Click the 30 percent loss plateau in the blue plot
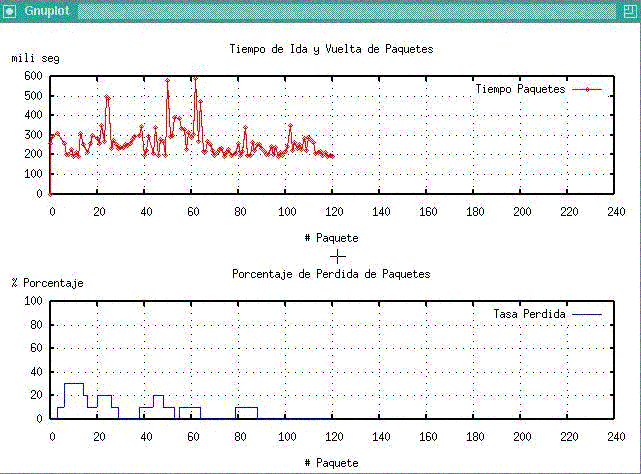The width and height of the screenshot is (641, 474). point(74,384)
